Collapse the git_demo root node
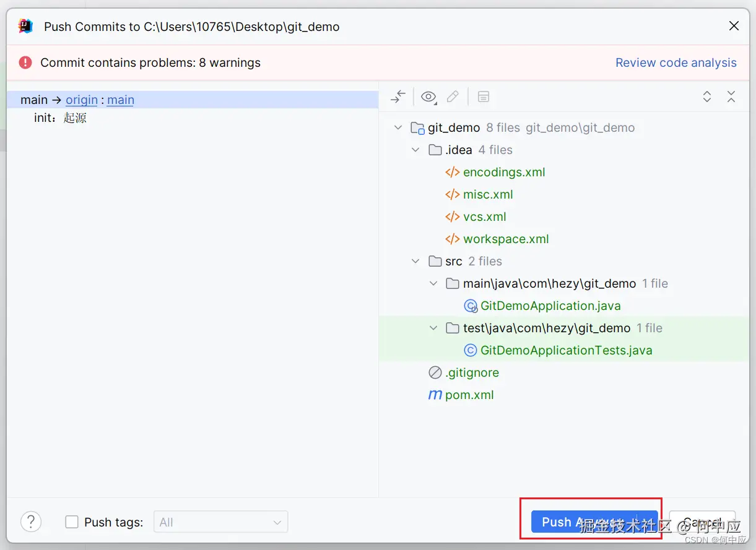The height and width of the screenshot is (550, 756). 398,127
